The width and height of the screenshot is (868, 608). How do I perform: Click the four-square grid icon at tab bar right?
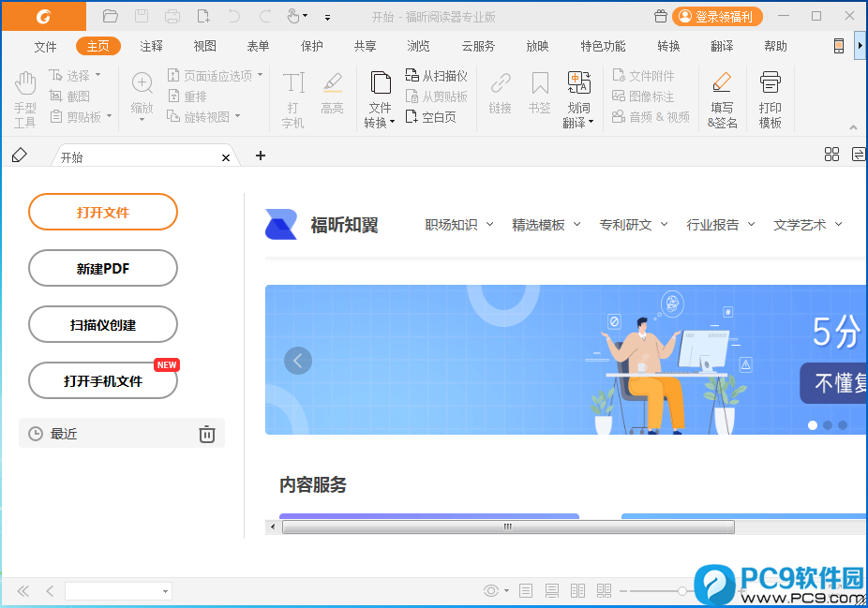pos(831,155)
